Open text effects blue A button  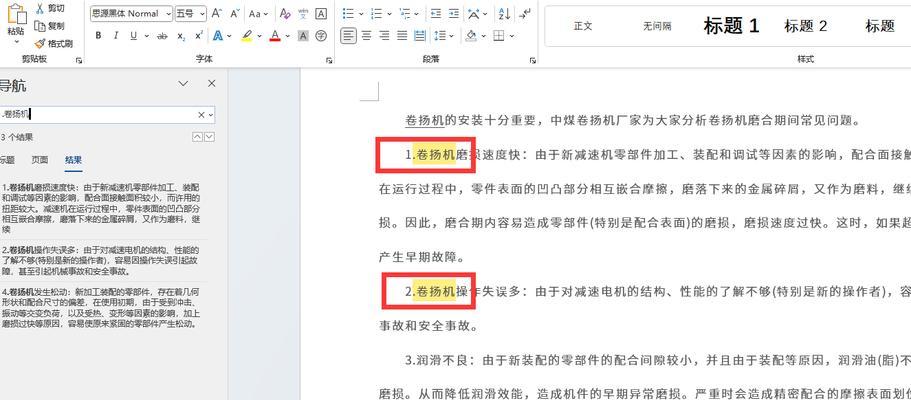(x=218, y=36)
